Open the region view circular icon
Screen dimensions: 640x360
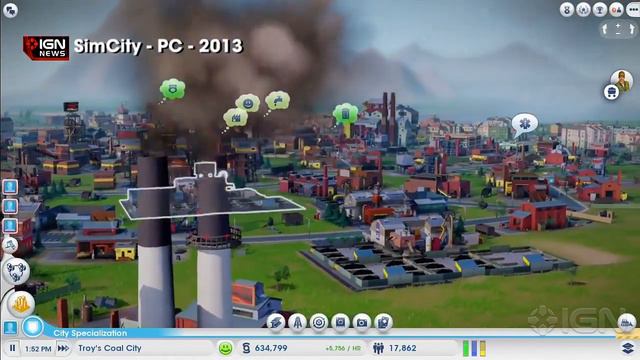[x=16, y=271]
